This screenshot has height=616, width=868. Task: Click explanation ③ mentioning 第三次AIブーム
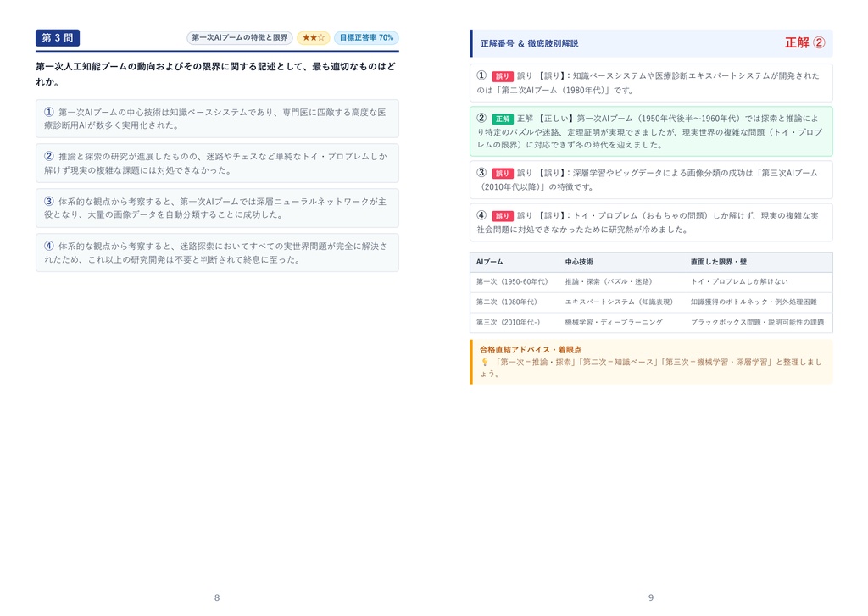pos(651,180)
